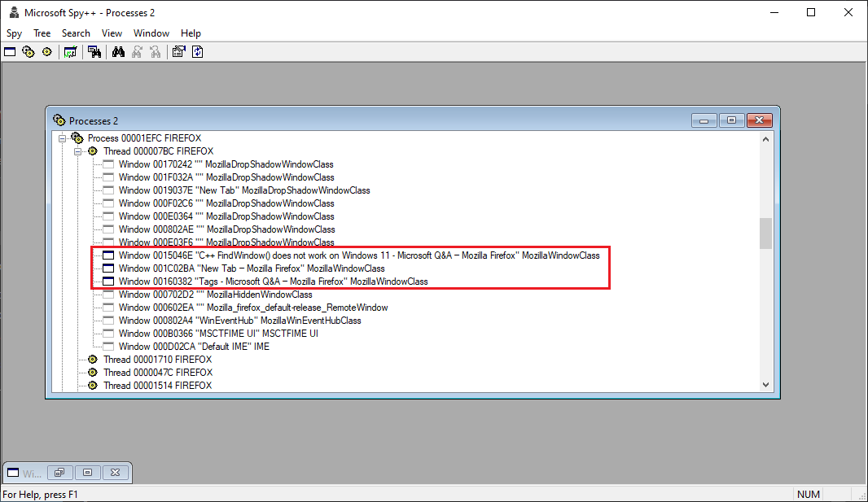Open the Properties toolbar icon
The image size is (868, 502).
178,51
